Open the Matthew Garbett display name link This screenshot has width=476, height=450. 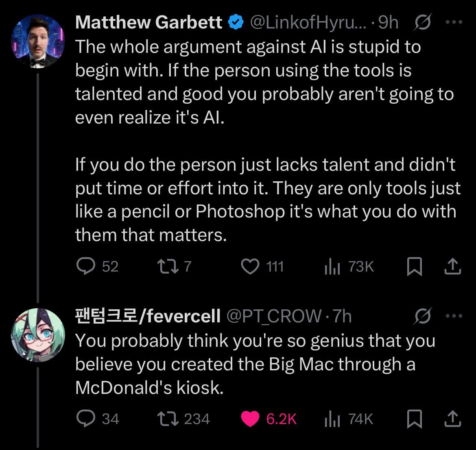pos(148,23)
